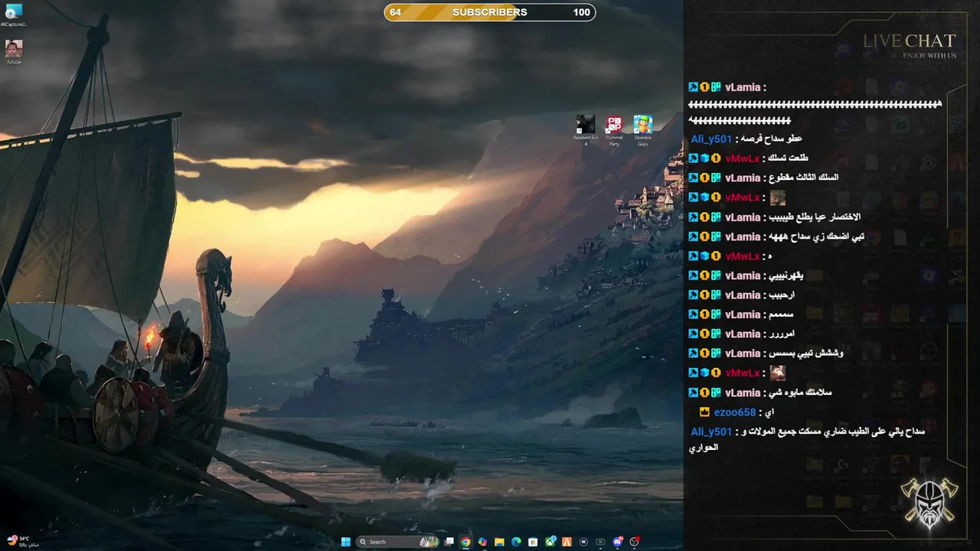This screenshot has height=551, width=980.
Task: Open the Windows Start menu
Action: coord(346,542)
